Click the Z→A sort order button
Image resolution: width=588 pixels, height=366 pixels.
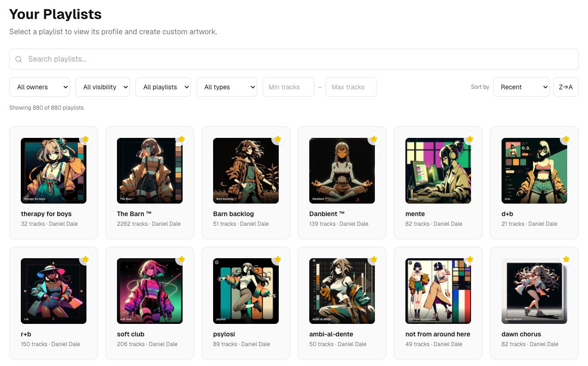[566, 87]
